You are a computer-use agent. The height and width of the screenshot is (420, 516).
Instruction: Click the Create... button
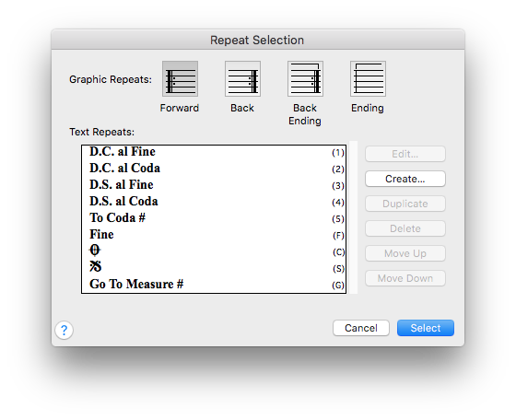click(405, 179)
